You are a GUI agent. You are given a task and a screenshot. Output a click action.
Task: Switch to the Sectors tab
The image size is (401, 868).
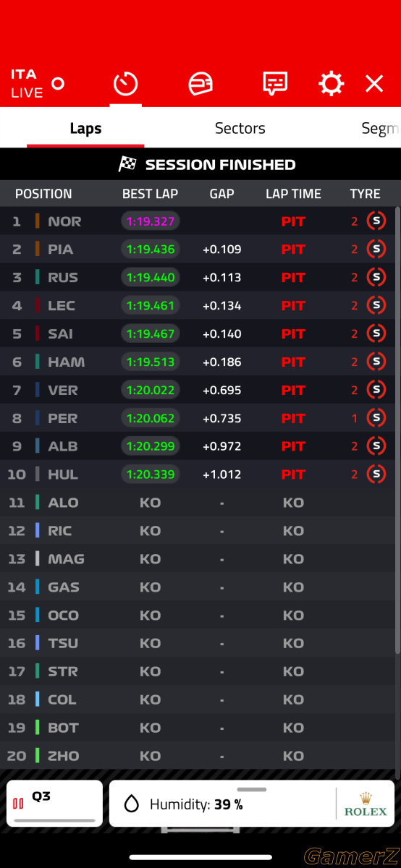pyautogui.click(x=240, y=128)
